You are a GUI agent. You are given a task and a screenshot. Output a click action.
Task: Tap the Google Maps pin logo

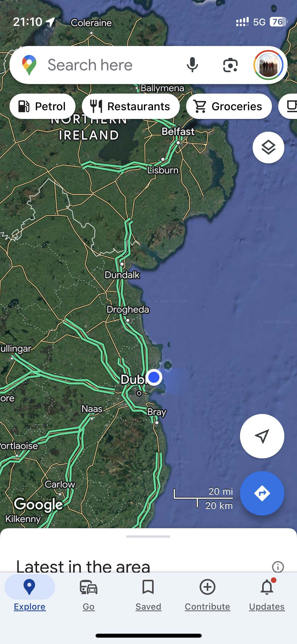pyautogui.click(x=29, y=65)
